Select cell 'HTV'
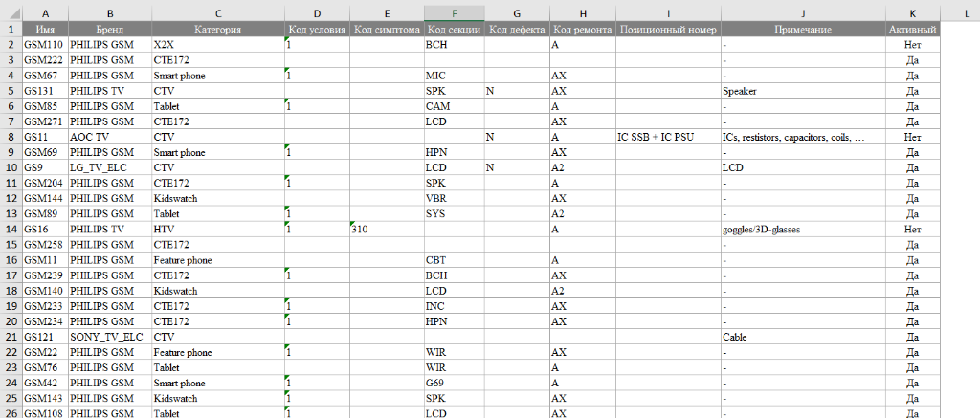 point(217,230)
